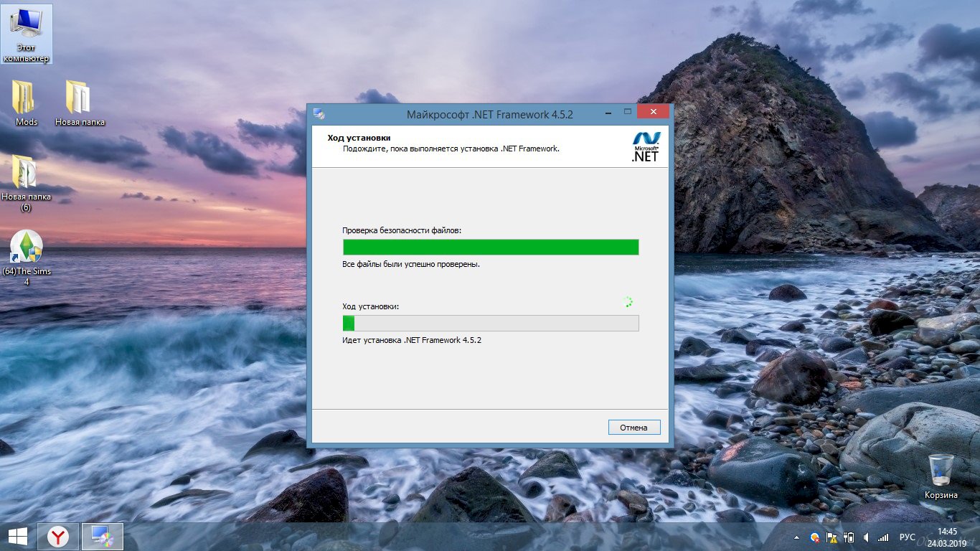Click the file security check progress bar

491,248
